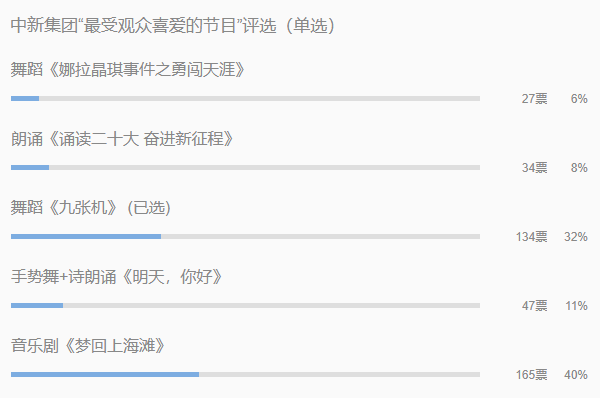Click the 32% percentage label

click(x=576, y=237)
